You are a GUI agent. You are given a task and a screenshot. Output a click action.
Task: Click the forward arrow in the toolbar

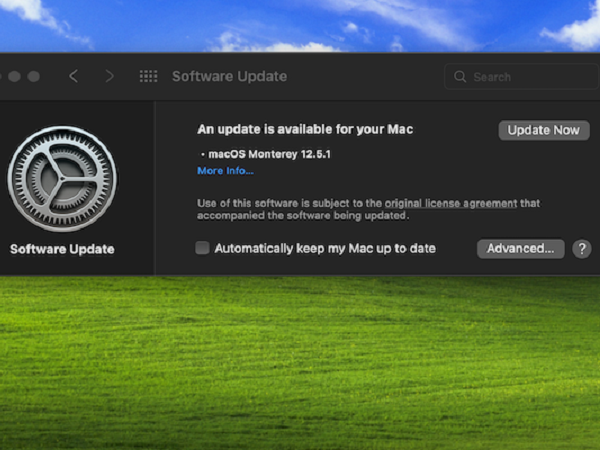[109, 76]
